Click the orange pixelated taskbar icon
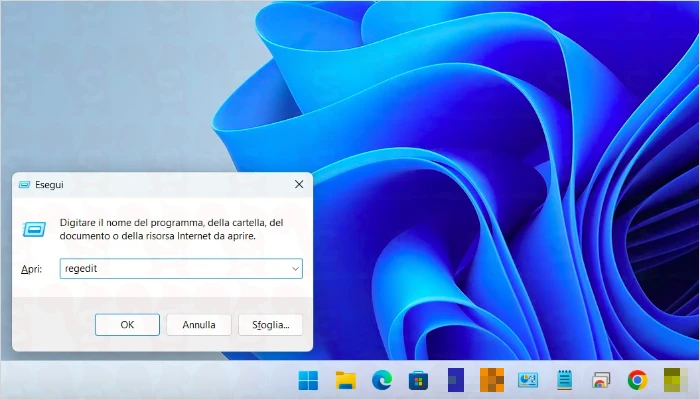 (491, 380)
